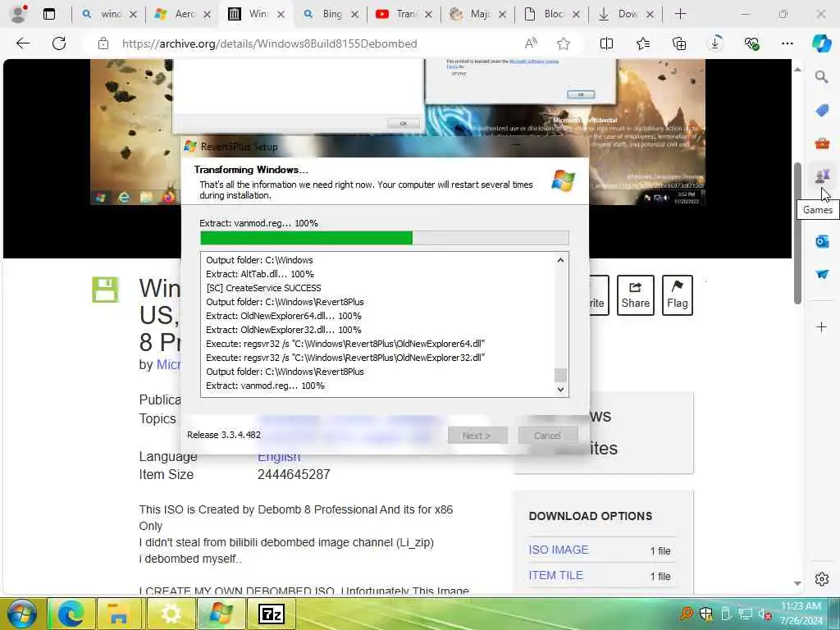Viewport: 840px width, 630px height.
Task: Click the browser back arrow
Action: pos(23,43)
